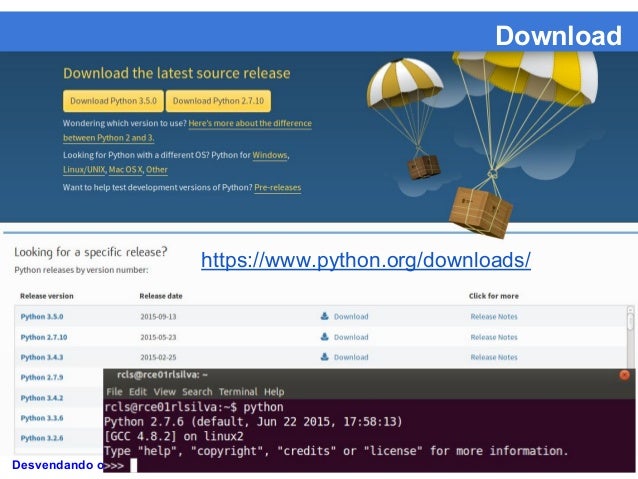Open the terminal Edit menu
This screenshot has width=638, height=479.
click(138, 392)
